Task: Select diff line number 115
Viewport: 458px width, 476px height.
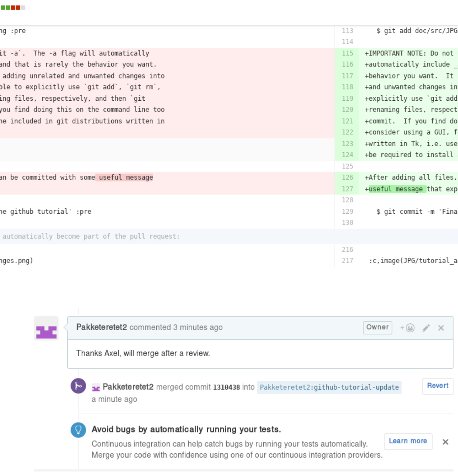Action: 347,53
